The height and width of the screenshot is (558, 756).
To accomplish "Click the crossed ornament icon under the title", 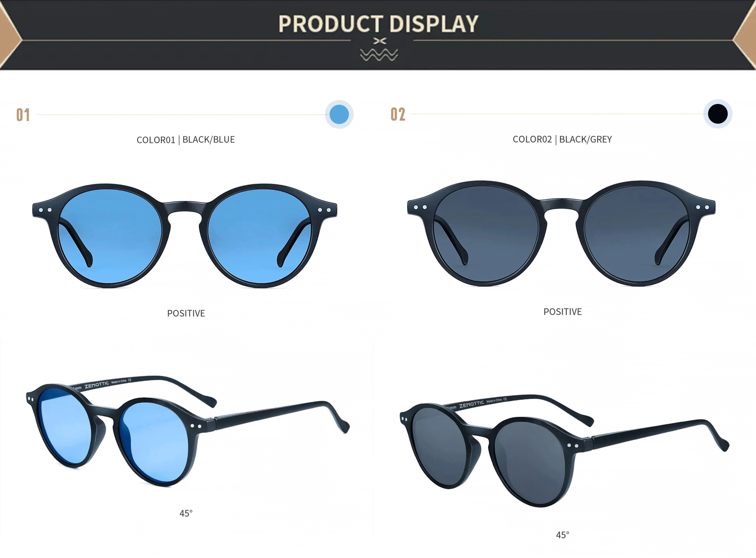I will point(380,41).
